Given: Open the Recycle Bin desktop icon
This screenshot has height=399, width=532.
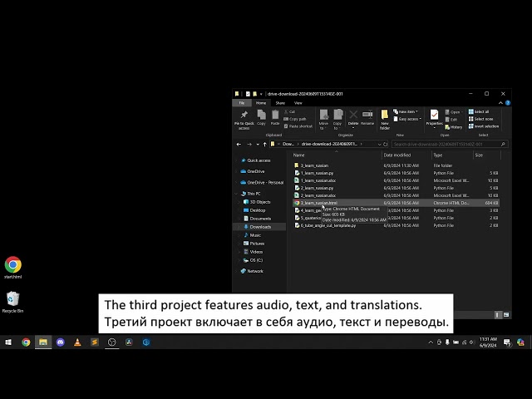Looking at the screenshot, I should click(13, 302).
